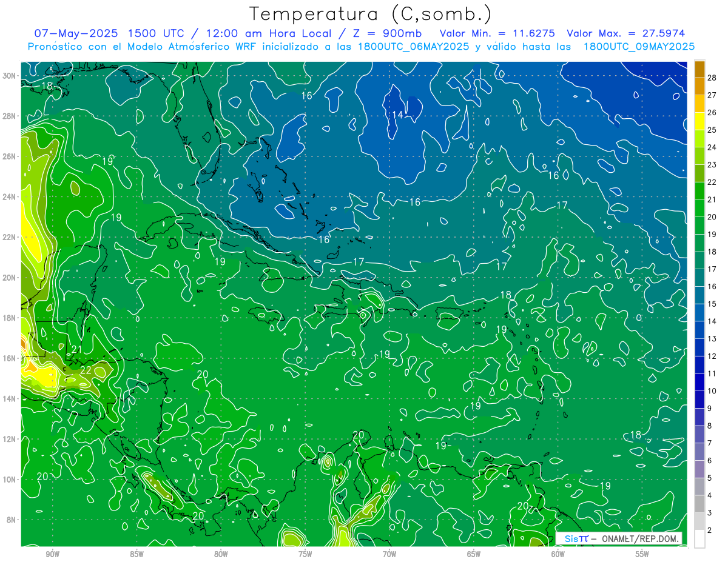Image resolution: width=728 pixels, height=562 pixels.
Task: Click the 14N latitude axis label
Action: coord(9,399)
